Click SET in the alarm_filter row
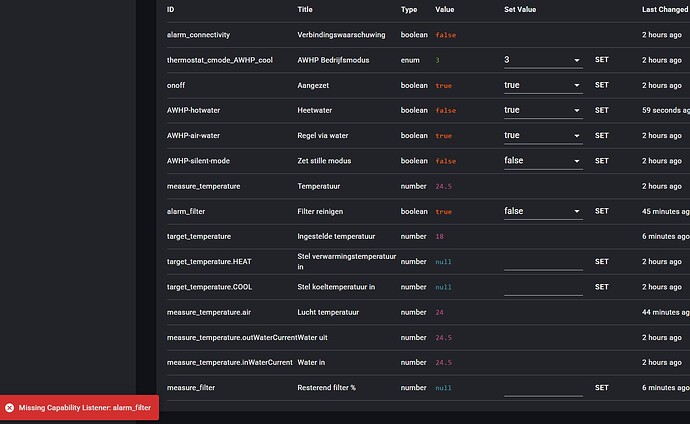 601,211
